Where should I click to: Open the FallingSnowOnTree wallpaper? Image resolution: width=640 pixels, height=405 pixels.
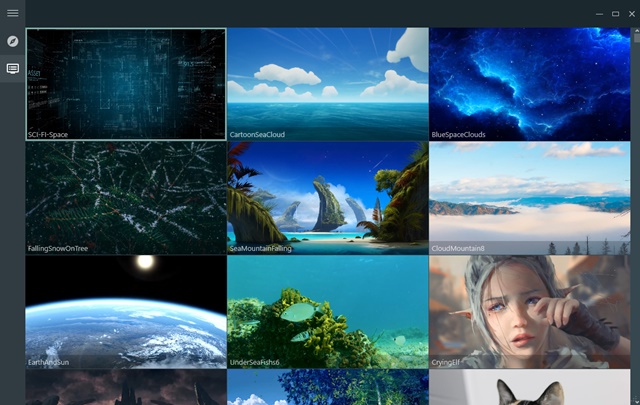126,198
